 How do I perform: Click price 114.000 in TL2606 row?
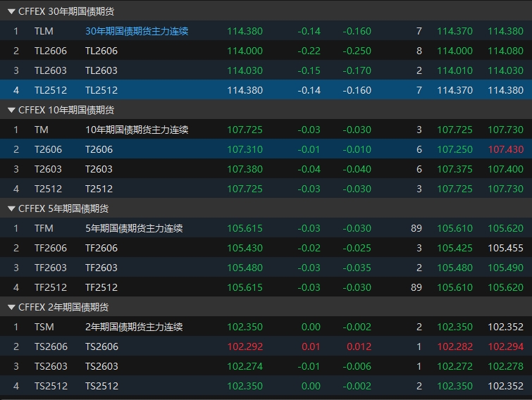click(245, 51)
